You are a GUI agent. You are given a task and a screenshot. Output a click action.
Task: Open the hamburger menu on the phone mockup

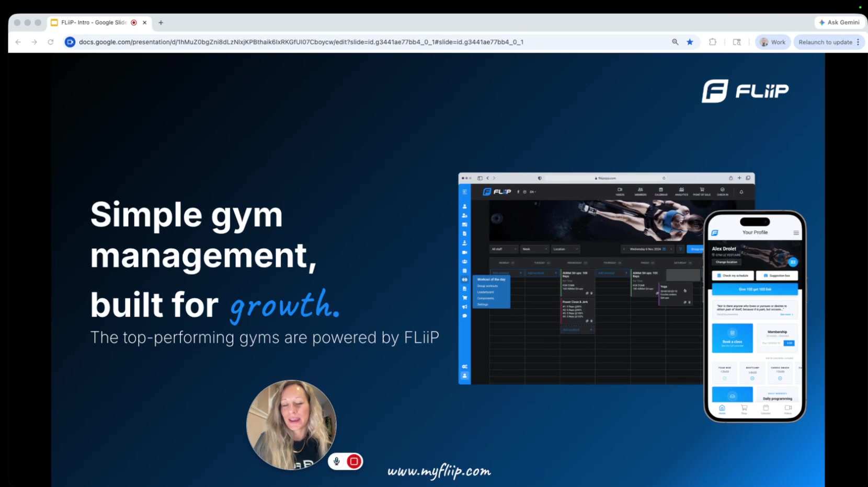pos(796,233)
